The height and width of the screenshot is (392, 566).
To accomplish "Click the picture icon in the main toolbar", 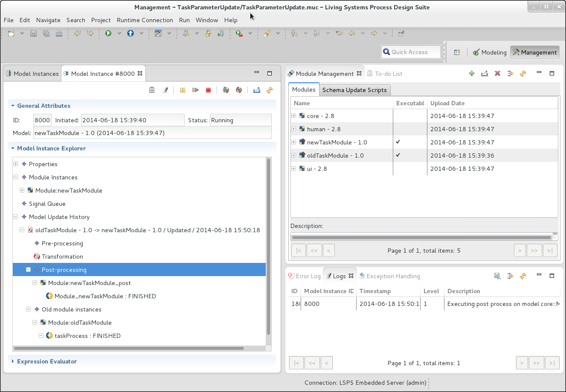I will 158,33.
